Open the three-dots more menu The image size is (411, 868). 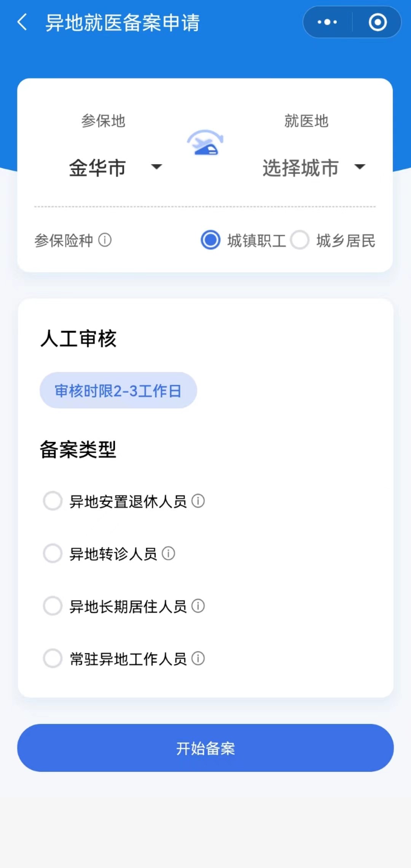[327, 22]
